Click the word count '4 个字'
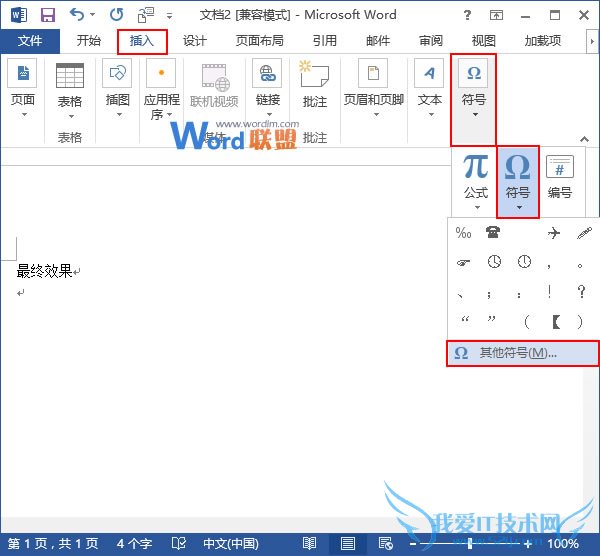The height and width of the screenshot is (556, 600). point(134,543)
